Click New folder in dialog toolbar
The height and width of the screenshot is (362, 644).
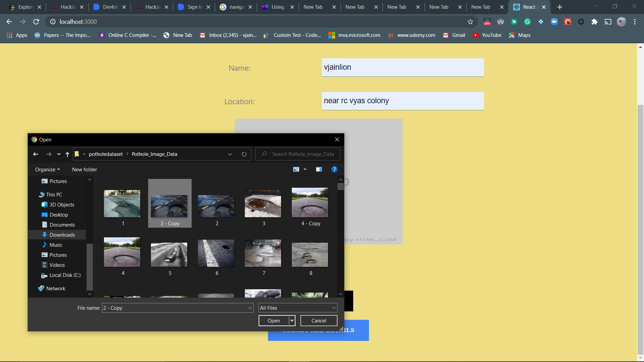[85, 170]
